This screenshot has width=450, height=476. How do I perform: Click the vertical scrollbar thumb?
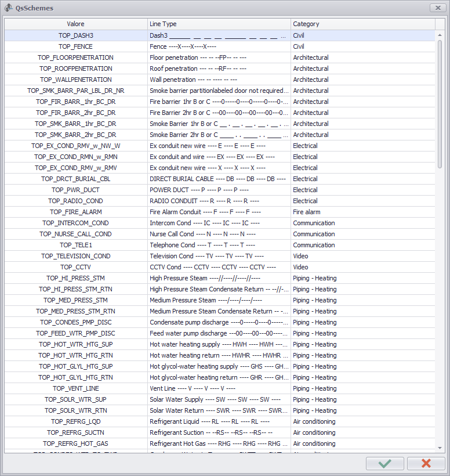(x=440, y=104)
